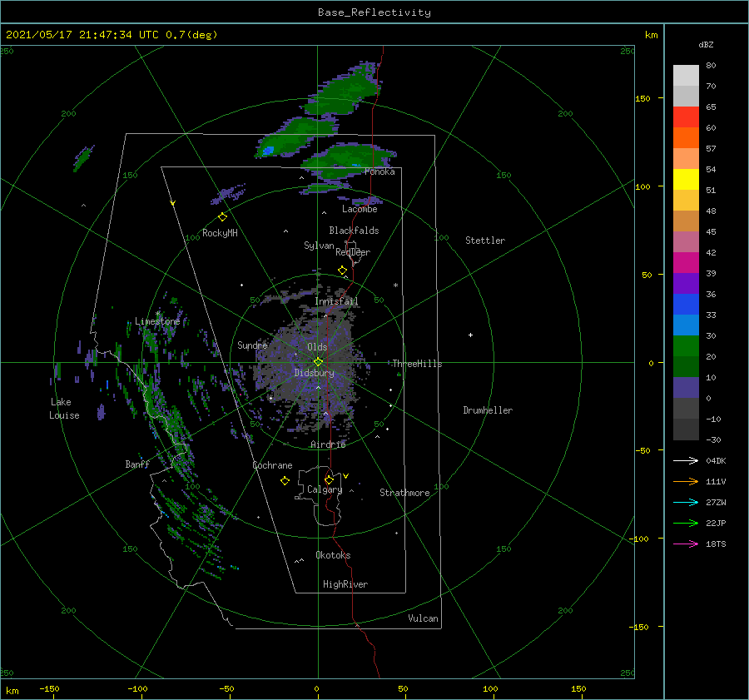Click the RedDeer city label
749x700 pixels.
pos(353,252)
